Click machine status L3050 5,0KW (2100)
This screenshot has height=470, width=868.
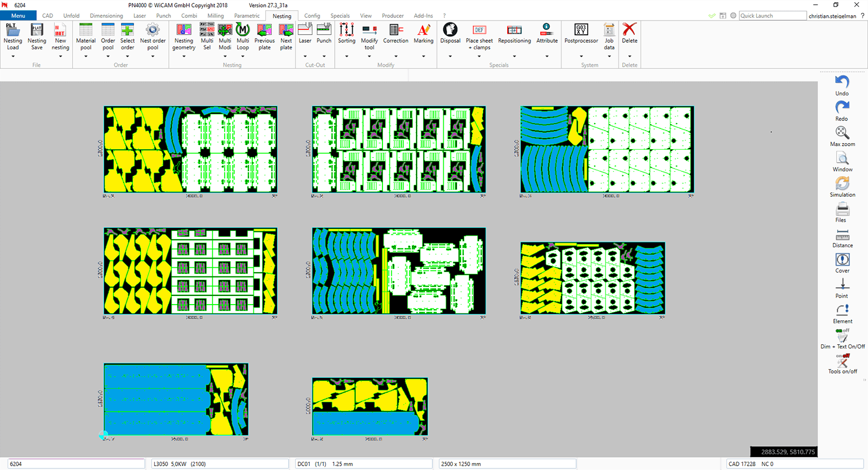220,464
